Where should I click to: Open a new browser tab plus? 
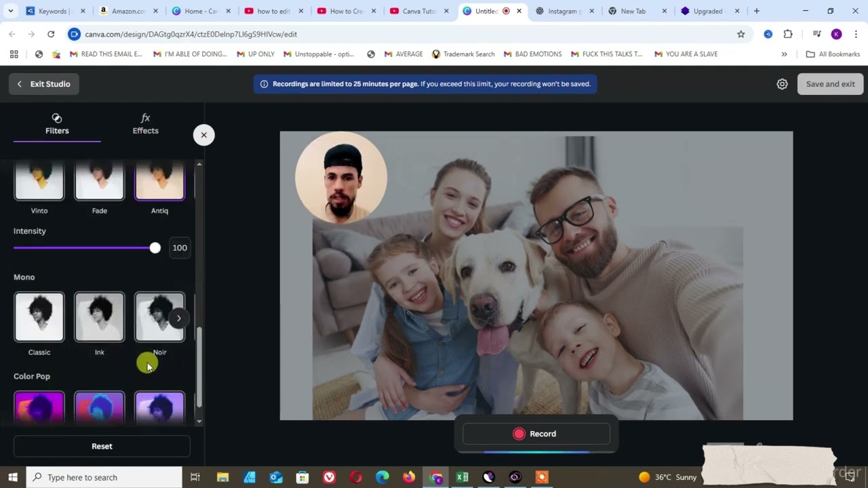click(x=757, y=11)
